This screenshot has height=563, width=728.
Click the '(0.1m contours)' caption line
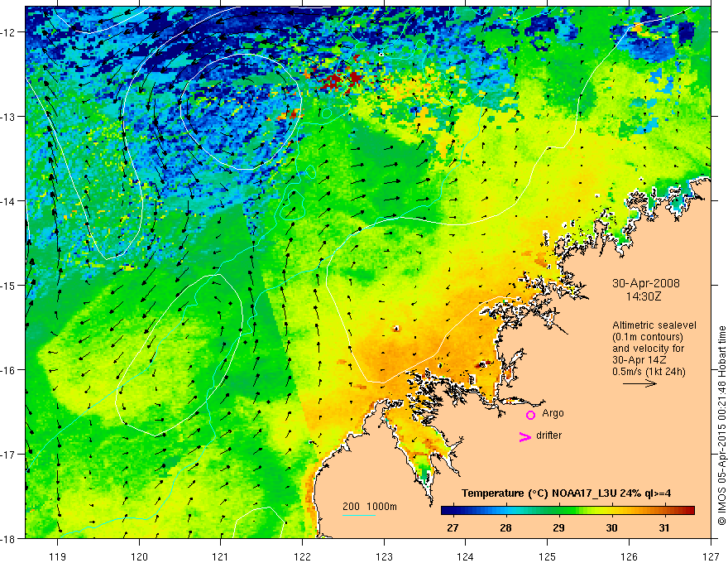pyautogui.click(x=647, y=337)
